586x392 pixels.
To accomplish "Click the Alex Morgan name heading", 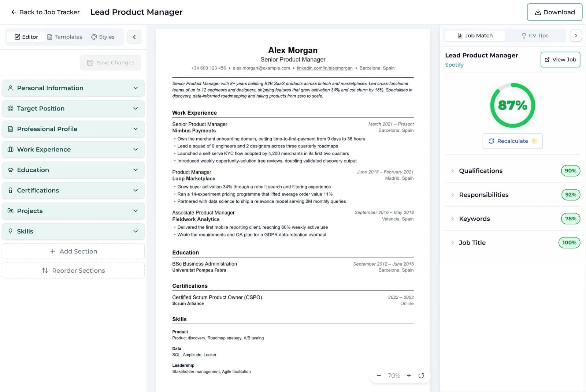I will coord(293,50).
